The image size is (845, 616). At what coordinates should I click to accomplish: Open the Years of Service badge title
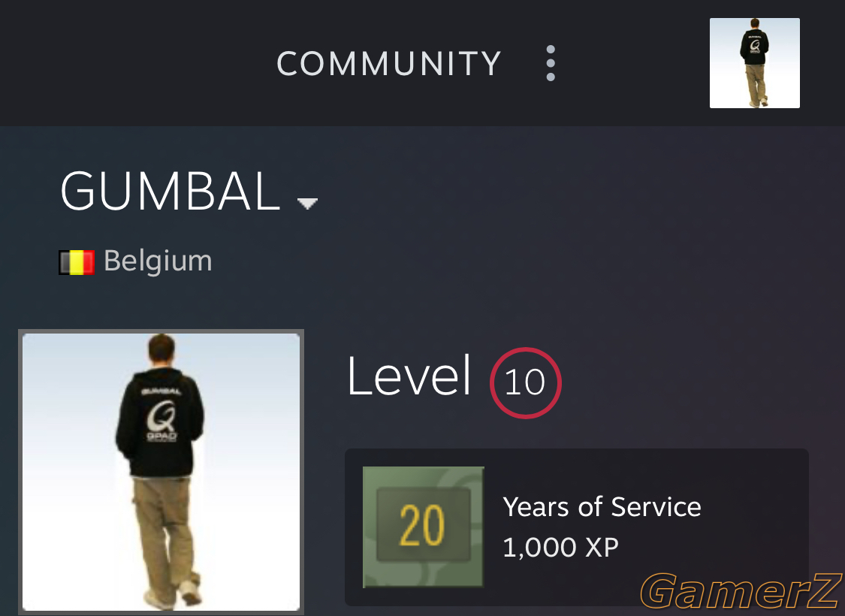(x=602, y=507)
